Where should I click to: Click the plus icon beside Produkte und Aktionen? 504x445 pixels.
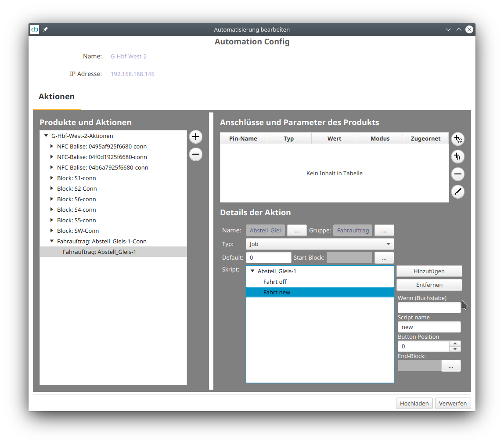(195, 137)
